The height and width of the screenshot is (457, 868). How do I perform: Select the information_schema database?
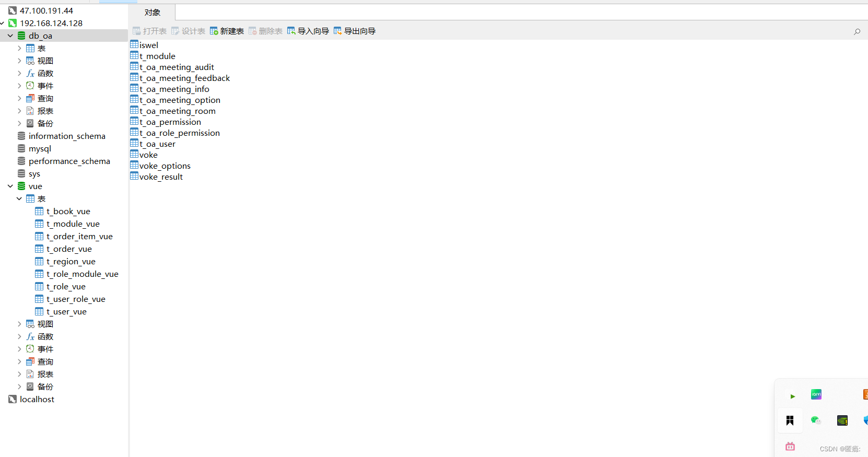click(x=67, y=136)
